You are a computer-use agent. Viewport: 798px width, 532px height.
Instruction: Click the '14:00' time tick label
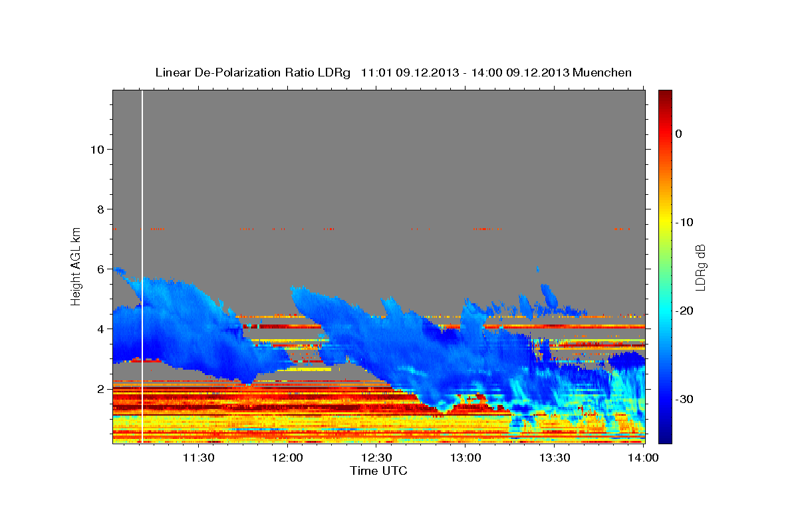643,458
